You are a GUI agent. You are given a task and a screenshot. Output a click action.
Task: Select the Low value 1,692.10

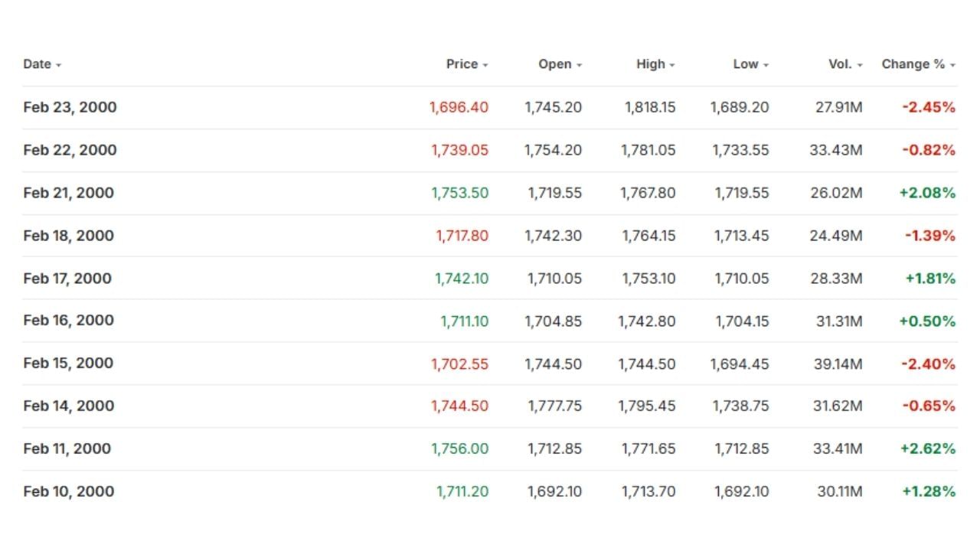point(741,491)
